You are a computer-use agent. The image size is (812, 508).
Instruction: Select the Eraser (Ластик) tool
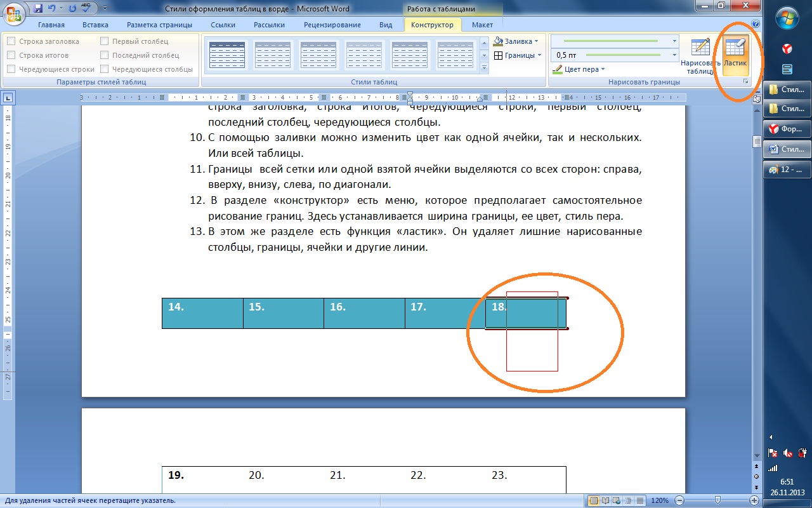(737, 56)
